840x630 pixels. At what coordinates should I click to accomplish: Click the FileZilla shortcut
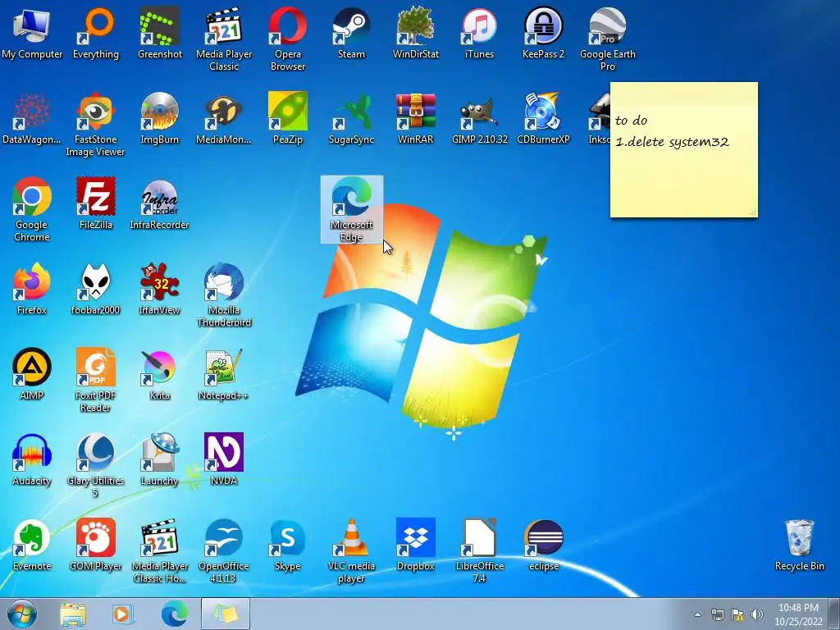tap(95, 203)
